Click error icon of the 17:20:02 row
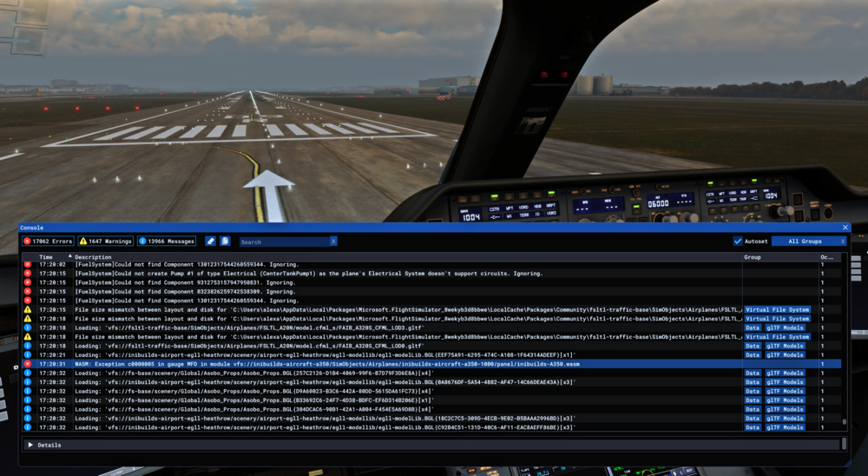Screen dimensions: 868x476 (27, 264)
